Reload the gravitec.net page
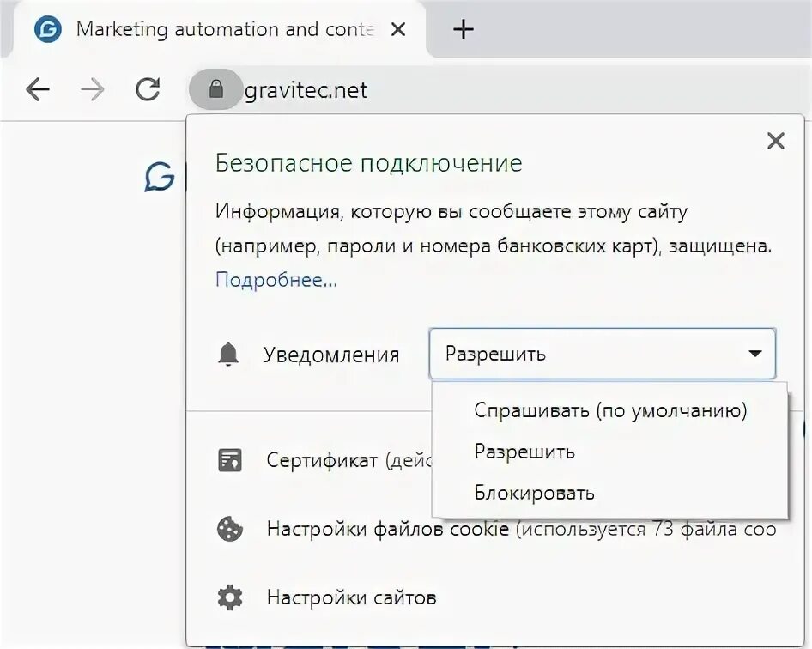812x649 pixels. [148, 88]
